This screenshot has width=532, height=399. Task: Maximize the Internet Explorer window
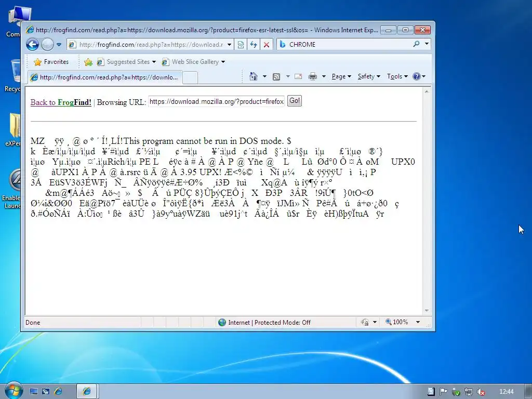coord(405,30)
